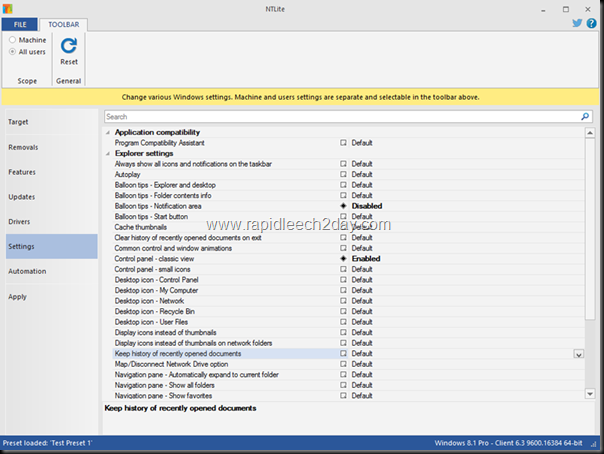Click state icon for Navigation pane Show all folders
604x454 pixels.
(x=343, y=385)
